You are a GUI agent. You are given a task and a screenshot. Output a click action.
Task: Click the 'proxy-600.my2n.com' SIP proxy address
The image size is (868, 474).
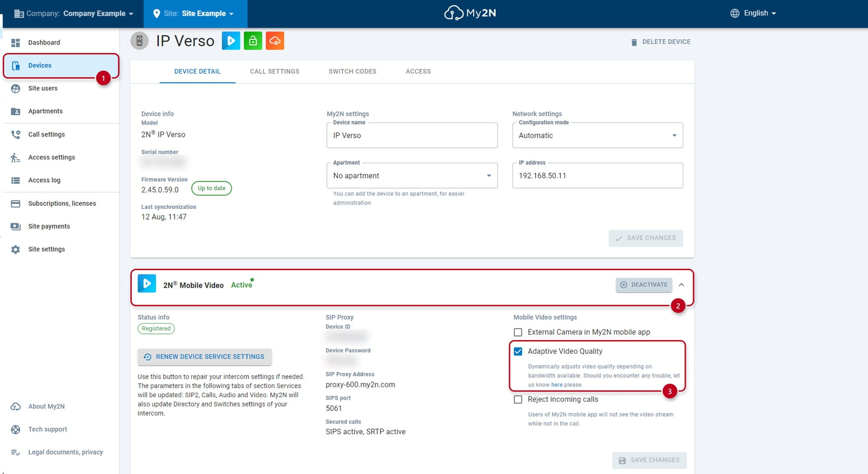click(x=360, y=385)
